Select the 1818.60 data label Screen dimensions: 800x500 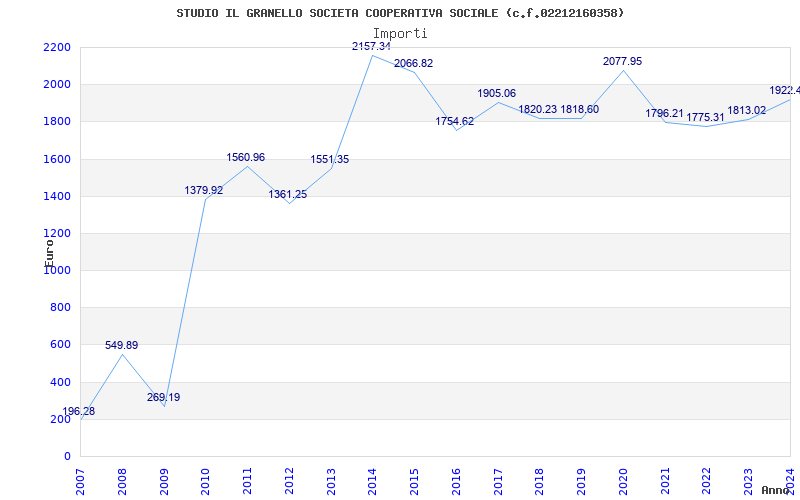[x=580, y=109]
